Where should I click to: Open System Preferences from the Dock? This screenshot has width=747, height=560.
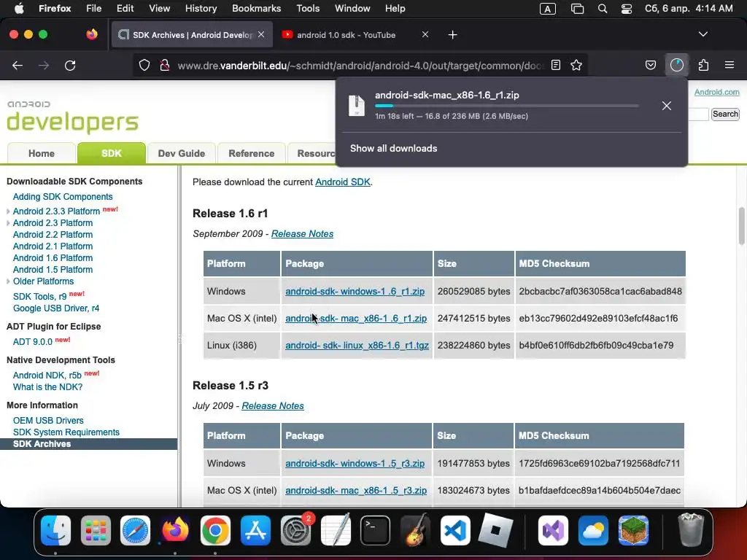[x=295, y=530]
